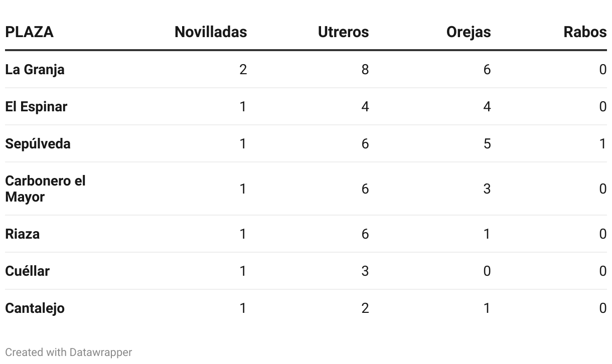This screenshot has height=364, width=612.
Task: Click the Carbonero el Mayor row label
Action: tap(45, 189)
